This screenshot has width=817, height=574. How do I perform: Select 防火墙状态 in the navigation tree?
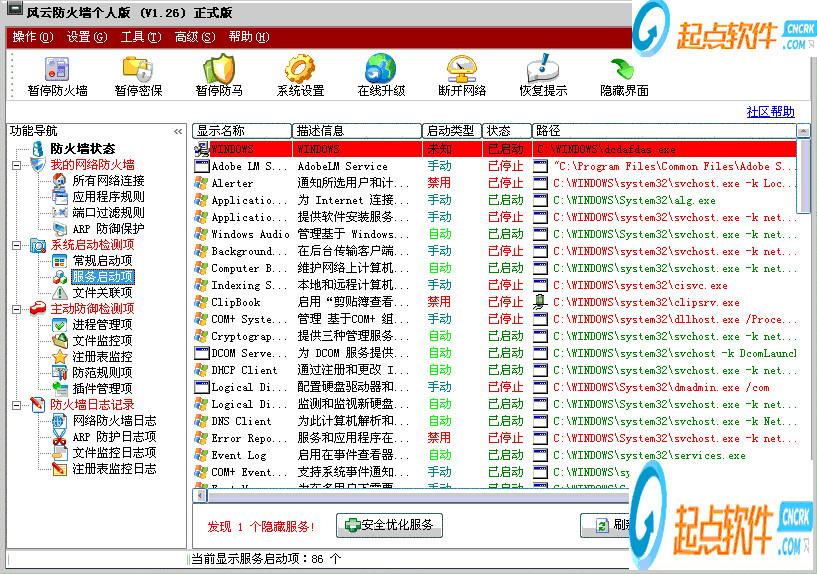click(82, 149)
